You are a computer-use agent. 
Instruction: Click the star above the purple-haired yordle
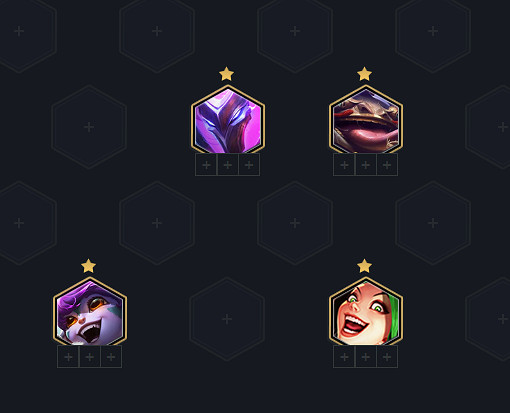point(88,266)
